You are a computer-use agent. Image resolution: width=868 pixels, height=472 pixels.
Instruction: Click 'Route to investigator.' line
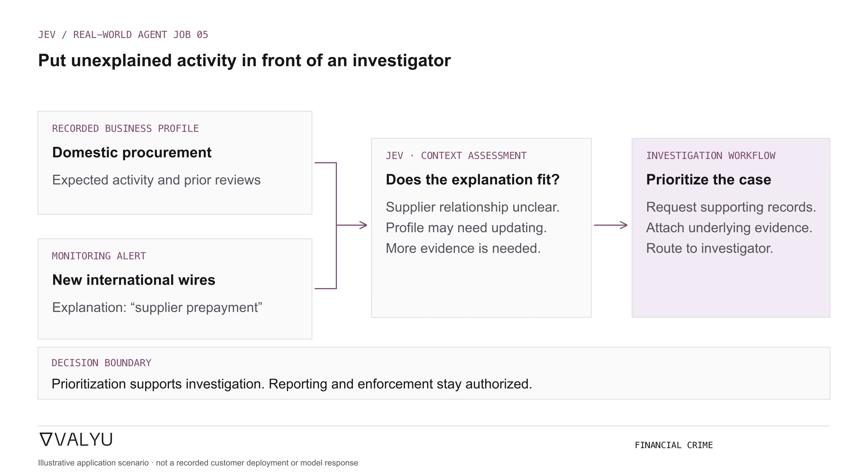click(x=710, y=248)
